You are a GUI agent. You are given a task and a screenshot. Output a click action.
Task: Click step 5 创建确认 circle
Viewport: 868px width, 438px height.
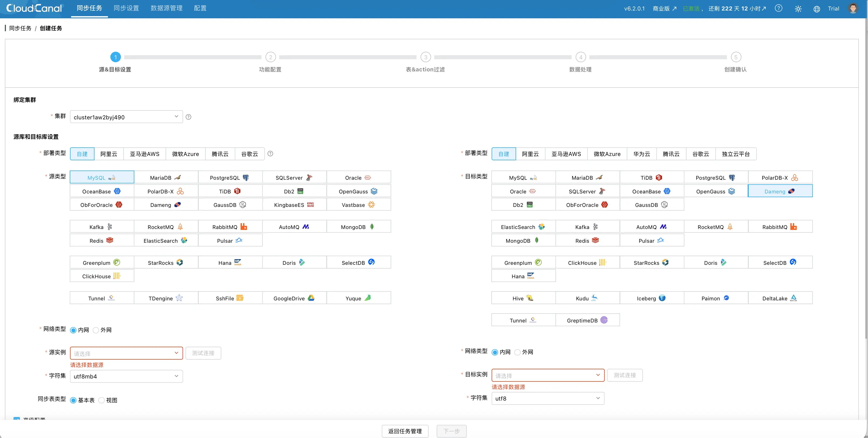[736, 57]
